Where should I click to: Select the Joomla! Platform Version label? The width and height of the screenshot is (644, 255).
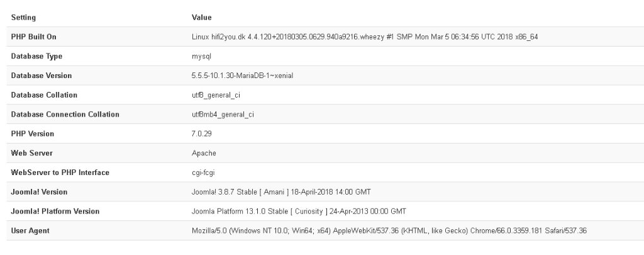pyautogui.click(x=55, y=212)
